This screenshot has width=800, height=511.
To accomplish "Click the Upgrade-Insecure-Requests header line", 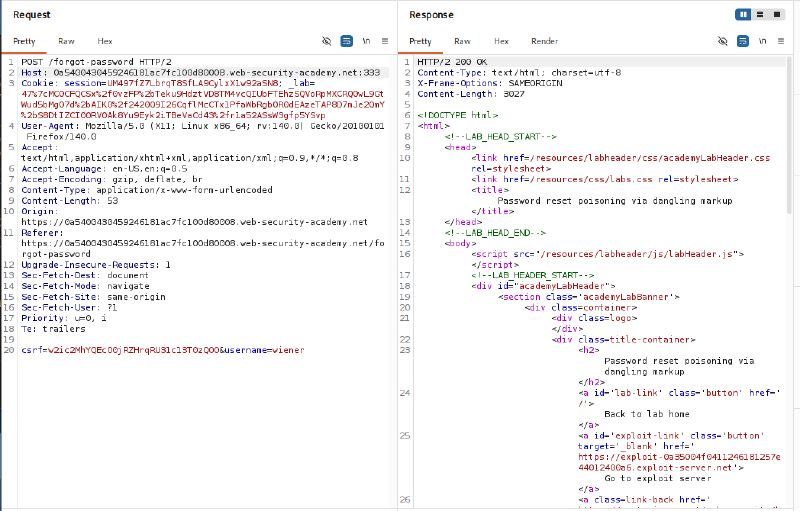I will pyautogui.click(x=96, y=265).
